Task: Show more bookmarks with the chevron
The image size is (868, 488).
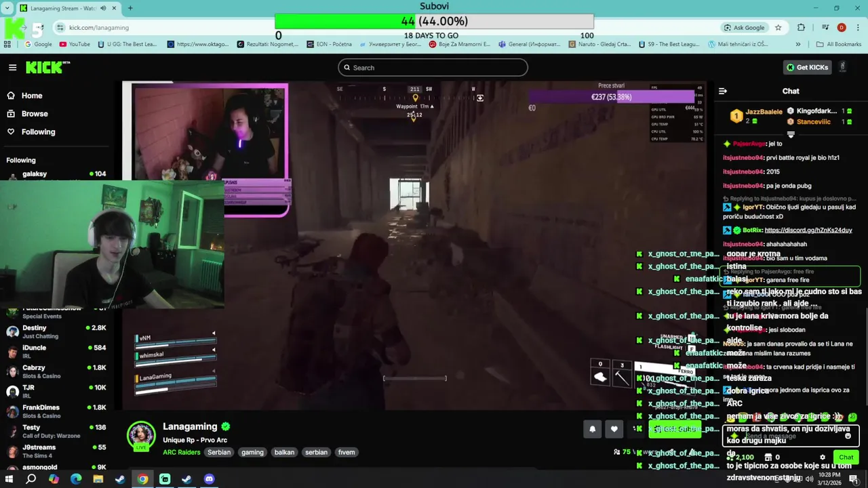Action: click(797, 44)
